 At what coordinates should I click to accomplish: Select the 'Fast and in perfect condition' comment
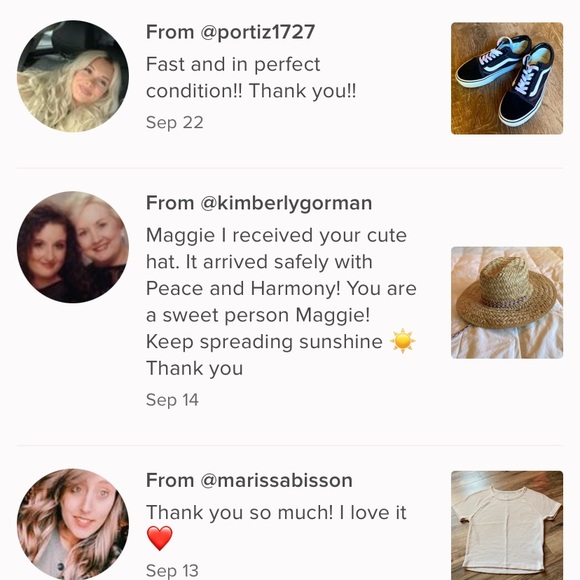coord(251,78)
